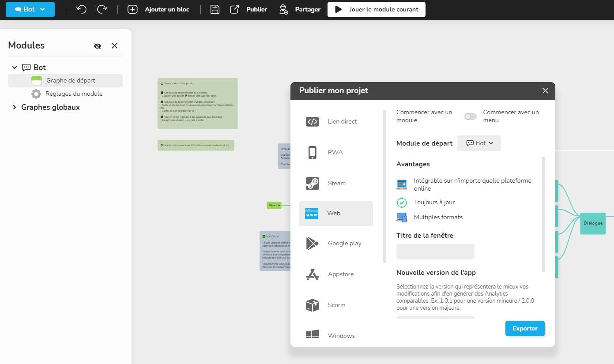The image size is (614, 364).
Task: Select the Scorm box icon
Action: click(x=313, y=305)
